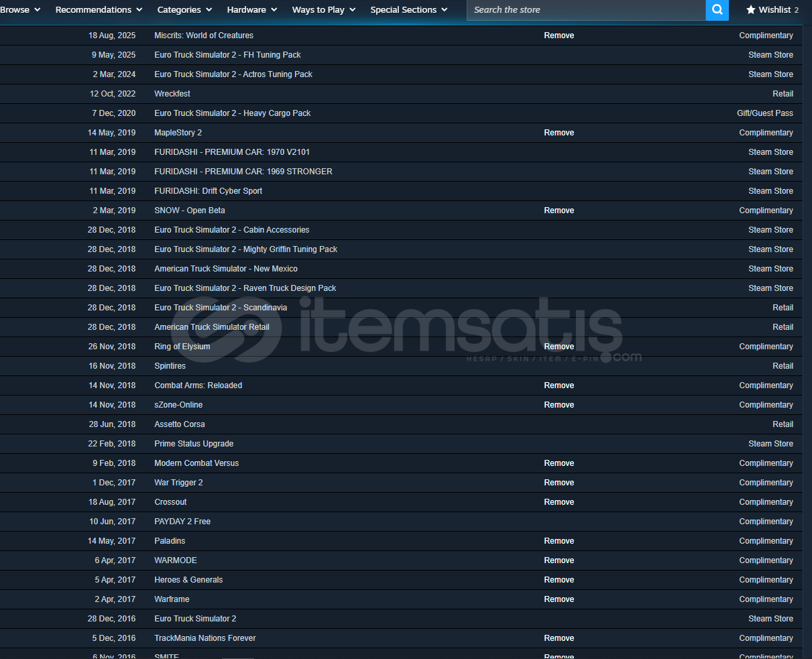Click the blue search magnifier button
812x659 pixels.
(717, 10)
